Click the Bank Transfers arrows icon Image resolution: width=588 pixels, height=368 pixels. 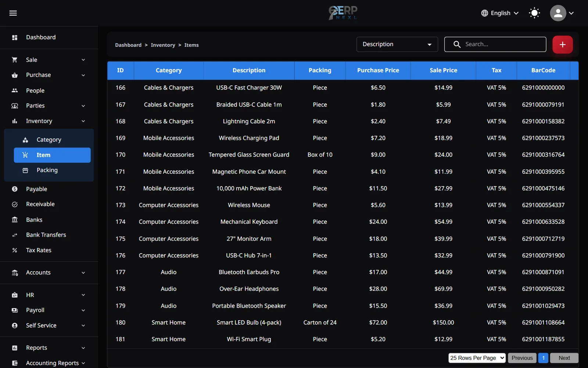pos(15,235)
